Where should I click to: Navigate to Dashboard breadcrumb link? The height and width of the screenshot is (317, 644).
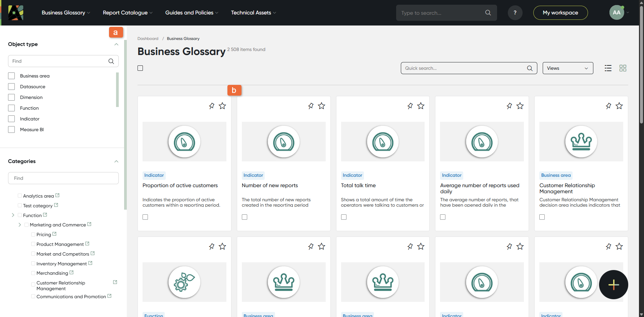point(148,39)
